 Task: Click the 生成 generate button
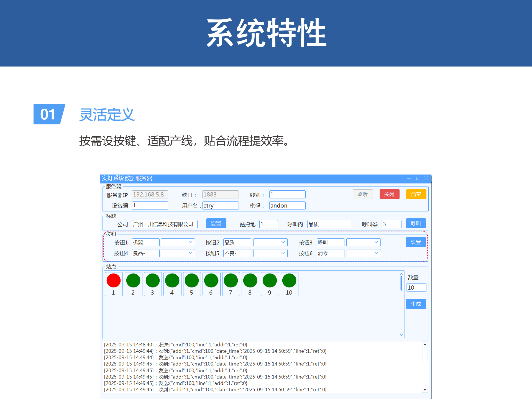point(416,304)
